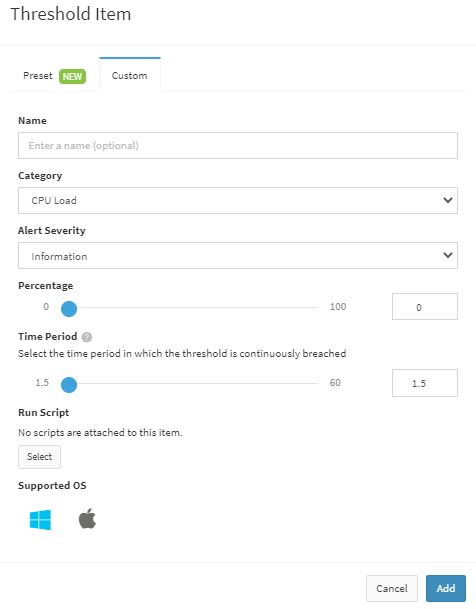Screen dimensions: 476x609
Task: Focus the Name text input field
Action: point(238,145)
